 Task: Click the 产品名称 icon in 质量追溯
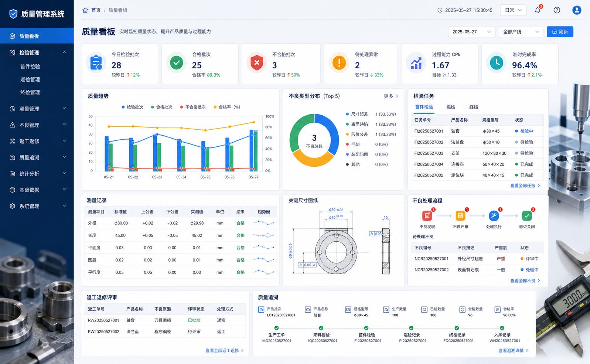click(308, 309)
